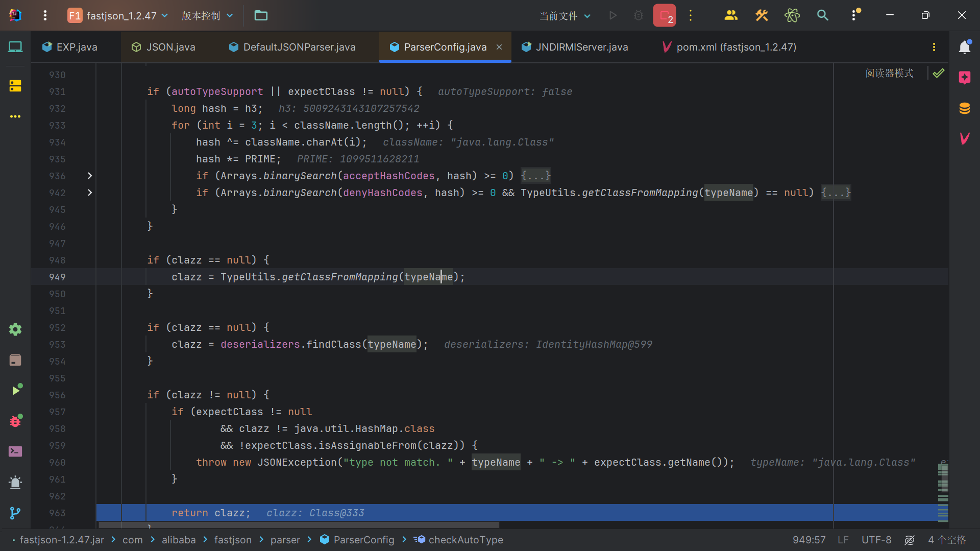Open the Project tool window icon
The height and width of the screenshot is (551, 980).
15,47
